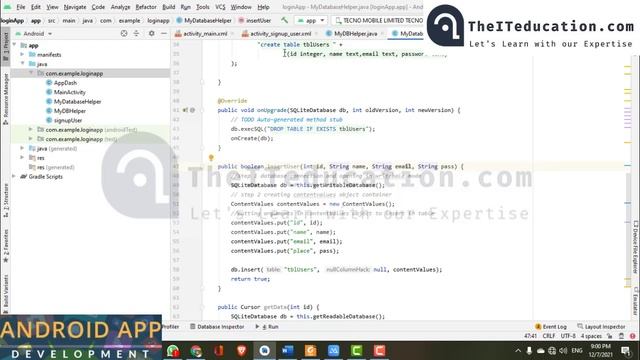Open the File menu
Viewport: 640px width, 360px height.
pos(20,7)
